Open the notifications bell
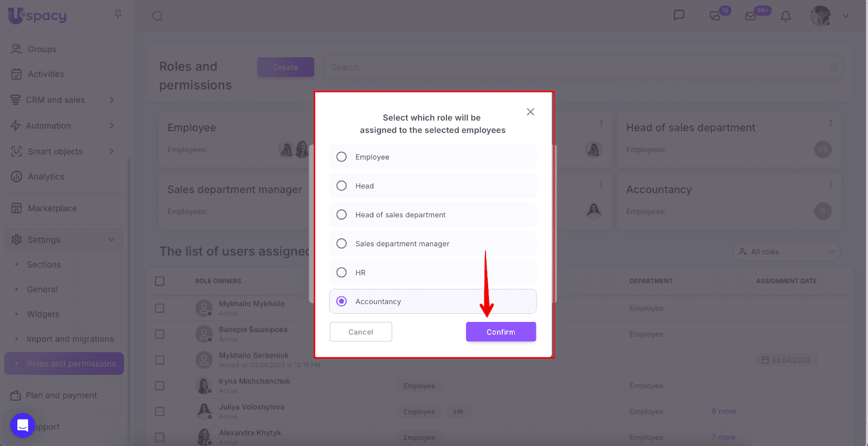The width and height of the screenshot is (868, 446). click(786, 16)
